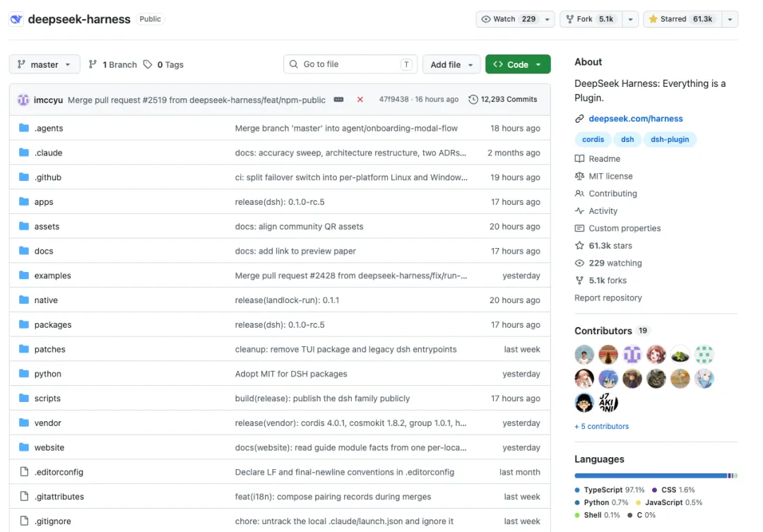Viewport: 763px width, 532px height.
Task: Click the folder icon next to native
Action: click(x=24, y=300)
